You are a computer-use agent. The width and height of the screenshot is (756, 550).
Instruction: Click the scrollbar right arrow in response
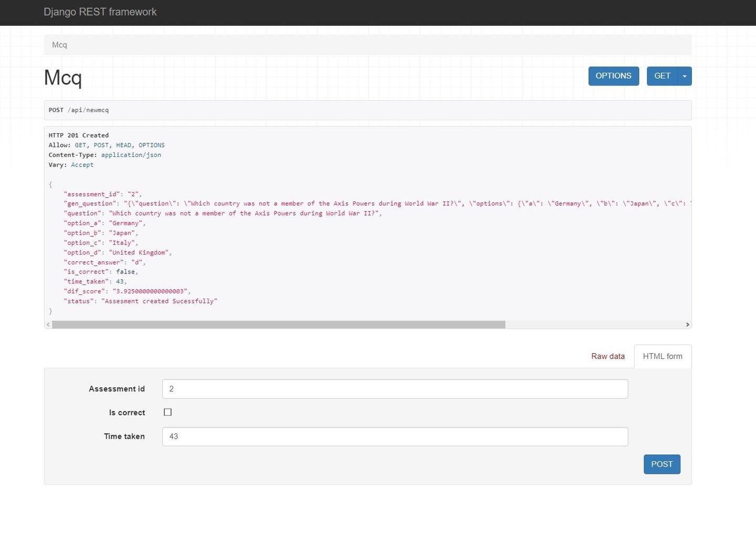[687, 325]
